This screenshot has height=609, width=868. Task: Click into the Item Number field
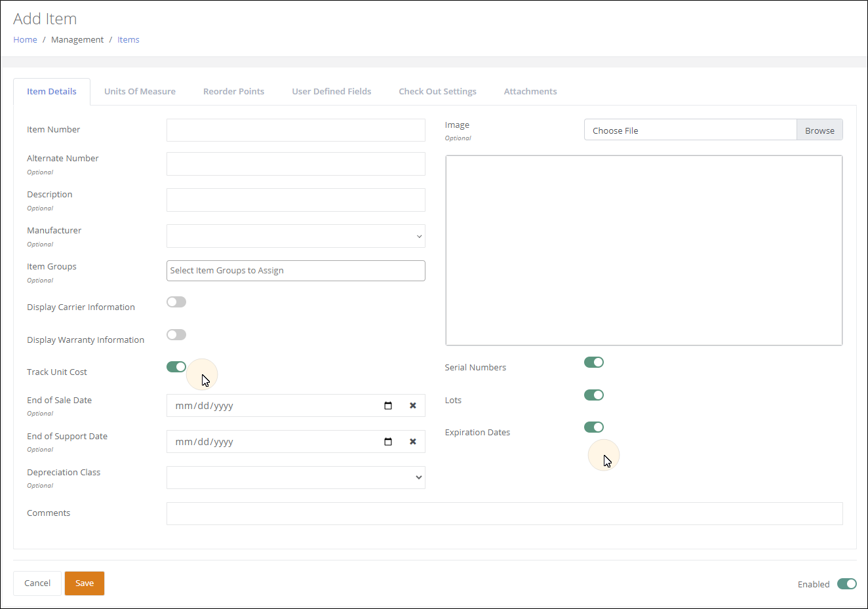pyautogui.click(x=296, y=130)
